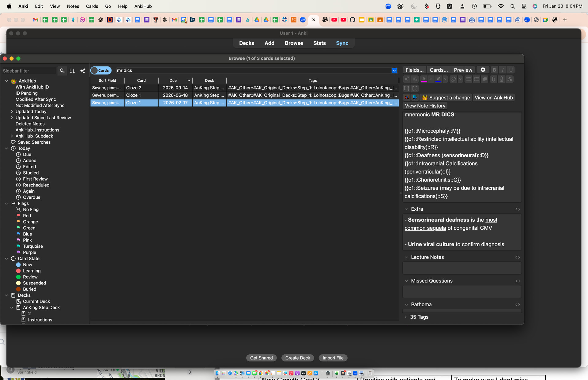Click the editor settings gear icon

tap(483, 70)
